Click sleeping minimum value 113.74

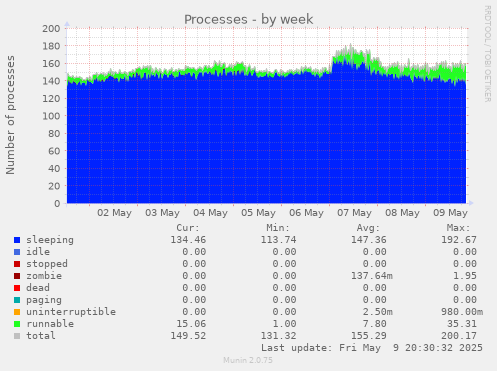pyautogui.click(x=278, y=240)
